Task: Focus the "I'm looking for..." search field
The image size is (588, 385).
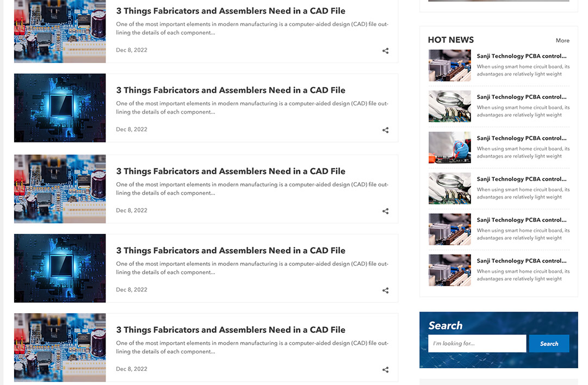Action: (476, 344)
